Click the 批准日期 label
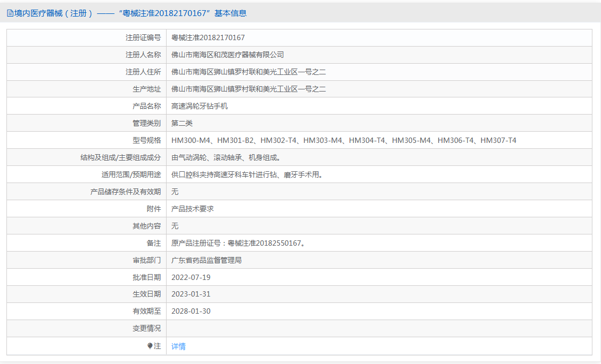601x364 pixels. pyautogui.click(x=147, y=277)
